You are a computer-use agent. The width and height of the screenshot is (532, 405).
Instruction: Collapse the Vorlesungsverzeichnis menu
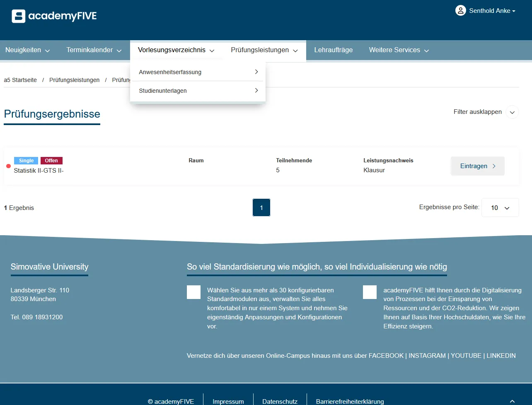176,50
